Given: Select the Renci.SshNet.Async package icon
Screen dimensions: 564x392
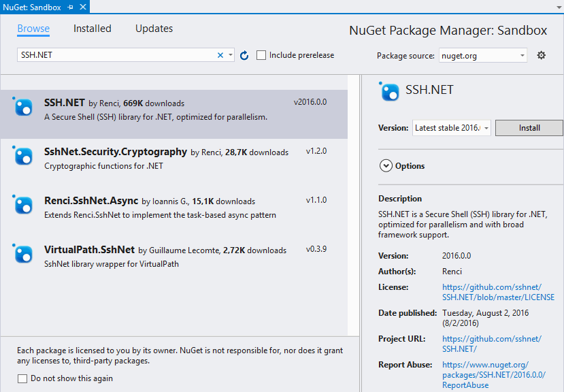Looking at the screenshot, I should tap(23, 206).
